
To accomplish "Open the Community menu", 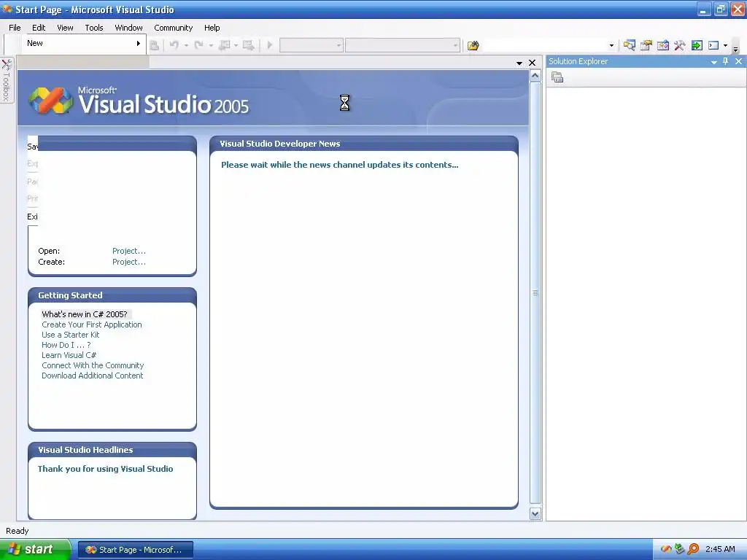I will [x=174, y=28].
